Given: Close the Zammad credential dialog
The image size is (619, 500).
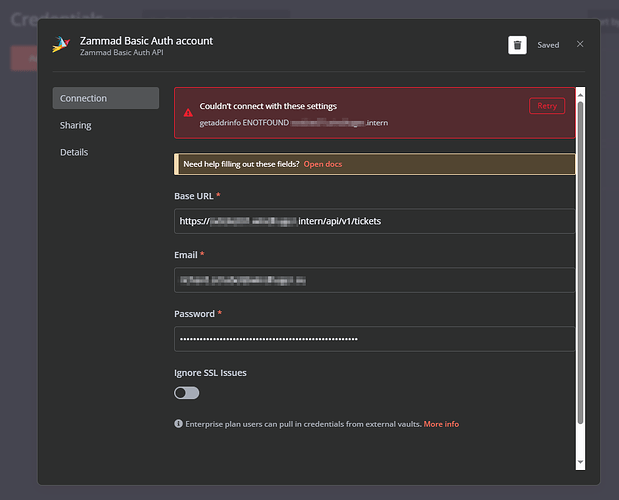Looking at the screenshot, I should [x=580, y=44].
